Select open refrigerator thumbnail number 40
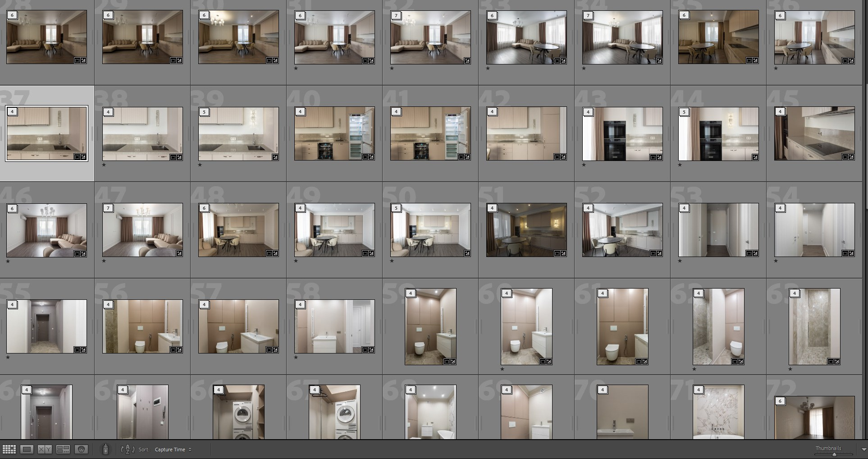The width and height of the screenshot is (868, 459). [x=334, y=133]
